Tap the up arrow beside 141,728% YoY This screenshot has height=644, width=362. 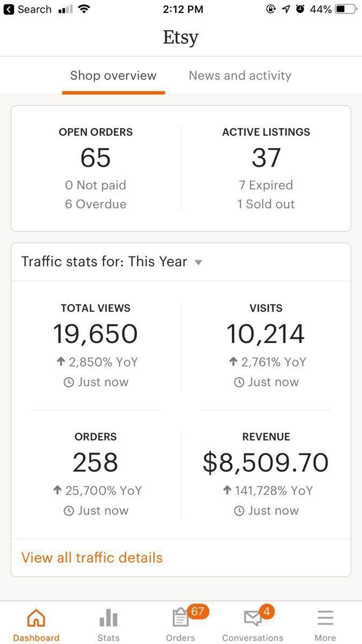click(x=227, y=491)
